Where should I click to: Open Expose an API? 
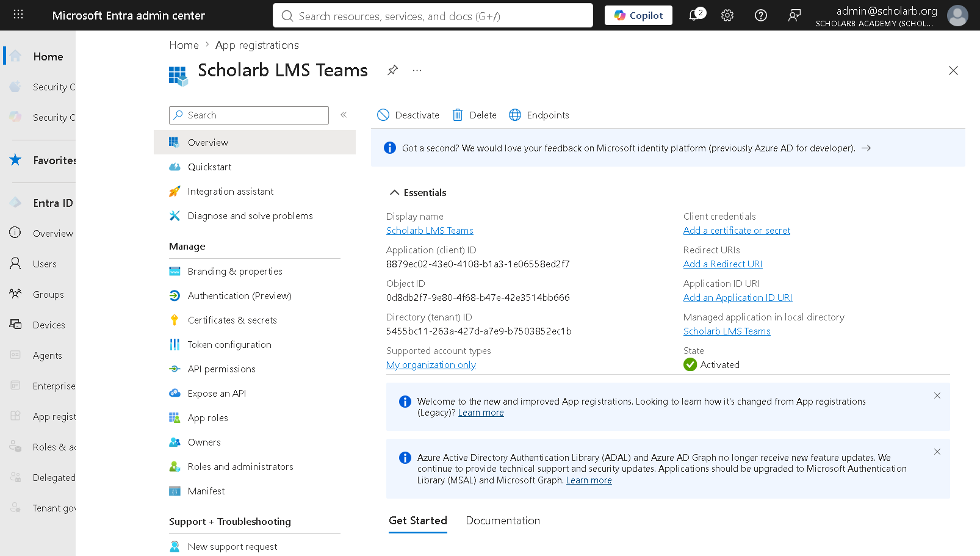(255, 393)
